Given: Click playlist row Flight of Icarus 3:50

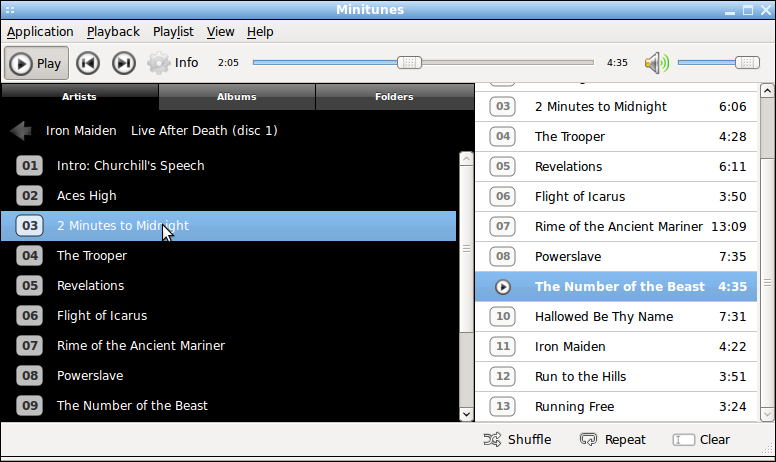Looking at the screenshot, I should pos(616,197).
